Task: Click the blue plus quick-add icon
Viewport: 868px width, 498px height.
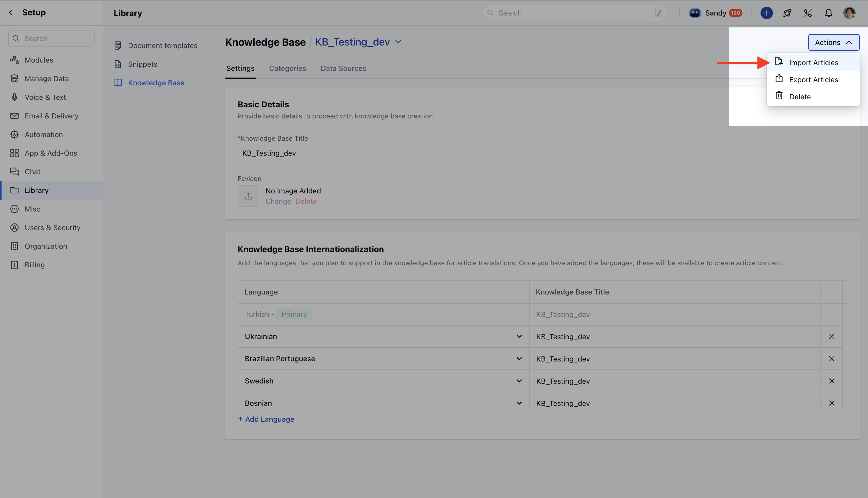Action: (766, 13)
